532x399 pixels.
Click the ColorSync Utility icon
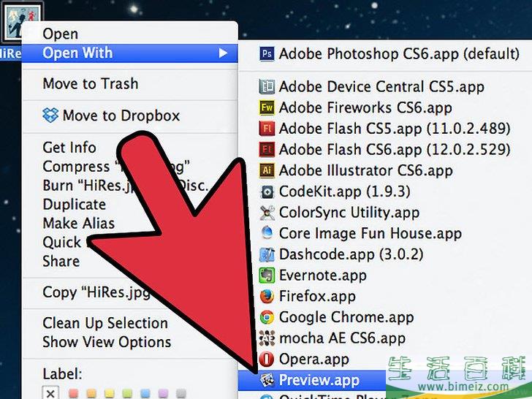pos(267,213)
